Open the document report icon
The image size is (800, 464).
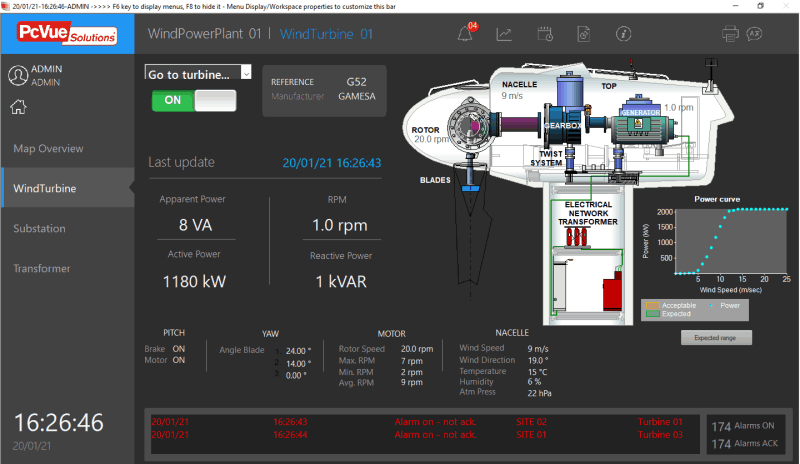583,35
